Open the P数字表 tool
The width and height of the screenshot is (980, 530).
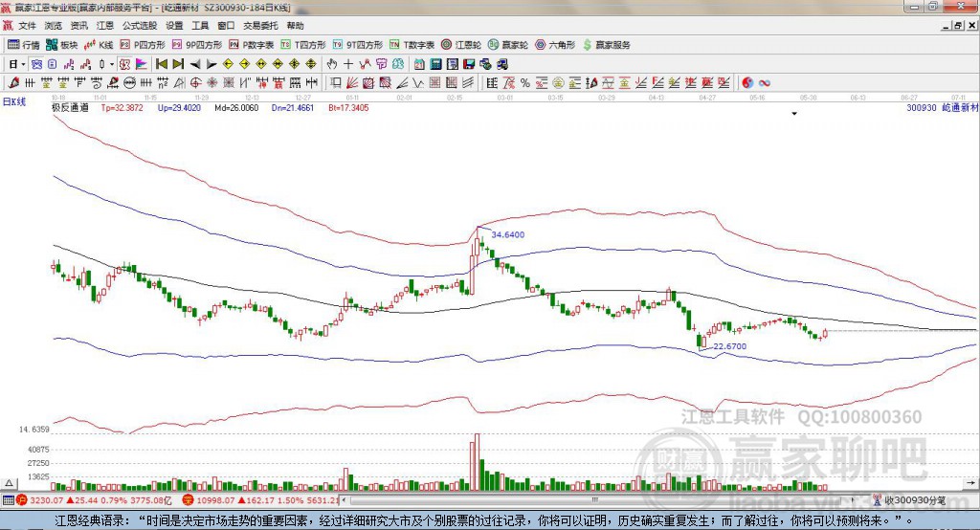[x=252, y=45]
